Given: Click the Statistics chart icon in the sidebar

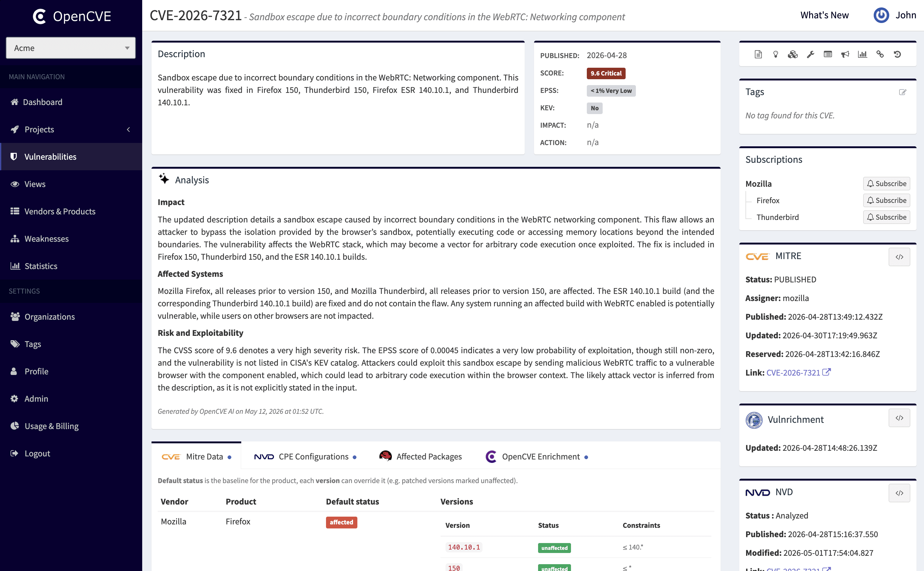Looking at the screenshot, I should [15, 266].
